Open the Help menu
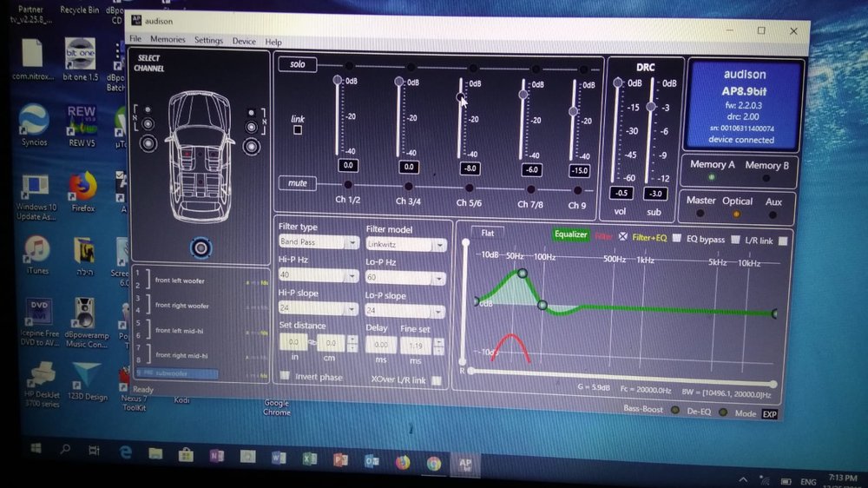 pos(273,42)
